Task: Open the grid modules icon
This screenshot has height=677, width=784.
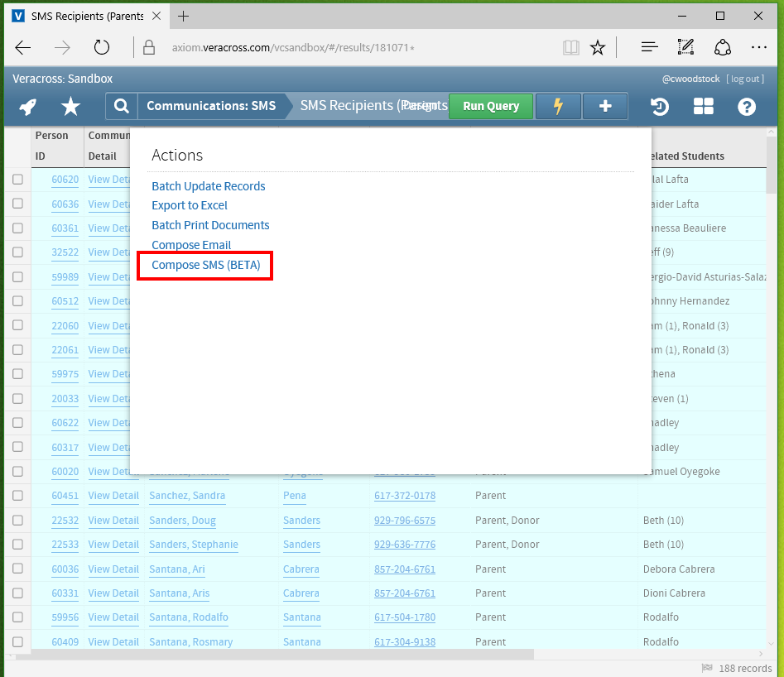Action: point(703,106)
